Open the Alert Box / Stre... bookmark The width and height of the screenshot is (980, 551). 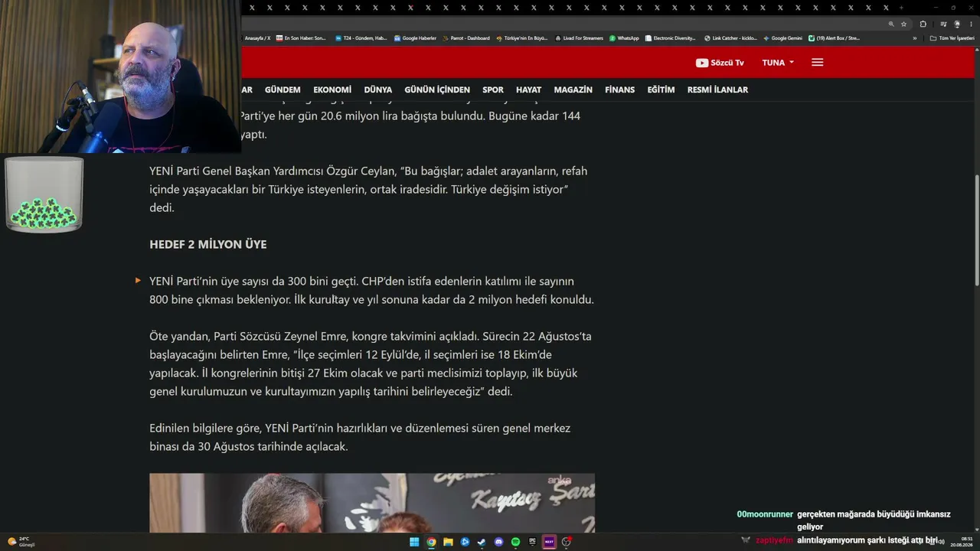point(835,38)
